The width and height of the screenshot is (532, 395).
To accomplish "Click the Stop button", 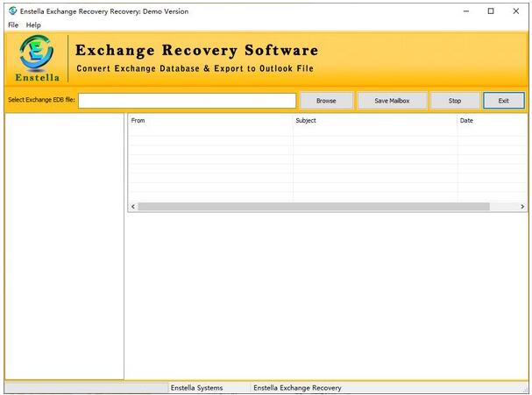I will (455, 101).
